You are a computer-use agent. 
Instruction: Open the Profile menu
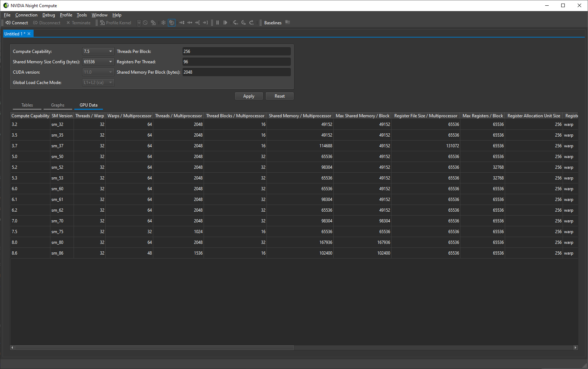click(66, 15)
